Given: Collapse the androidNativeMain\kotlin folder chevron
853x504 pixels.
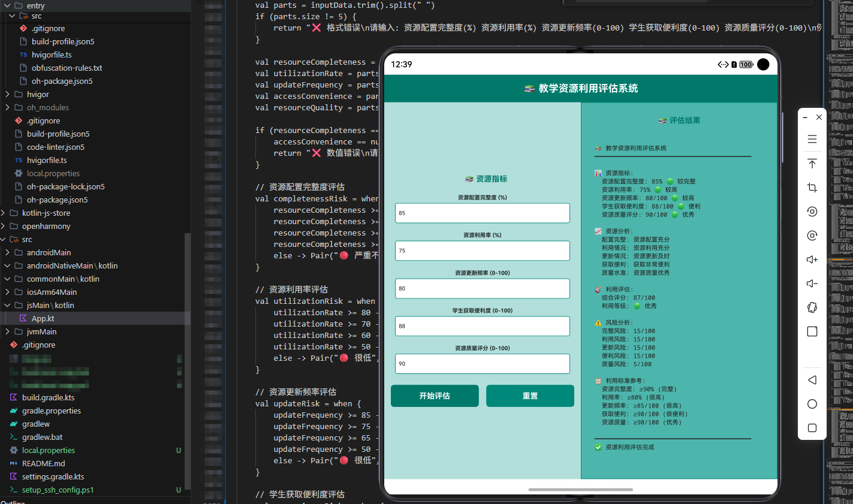Looking at the screenshot, I should pos(7,265).
